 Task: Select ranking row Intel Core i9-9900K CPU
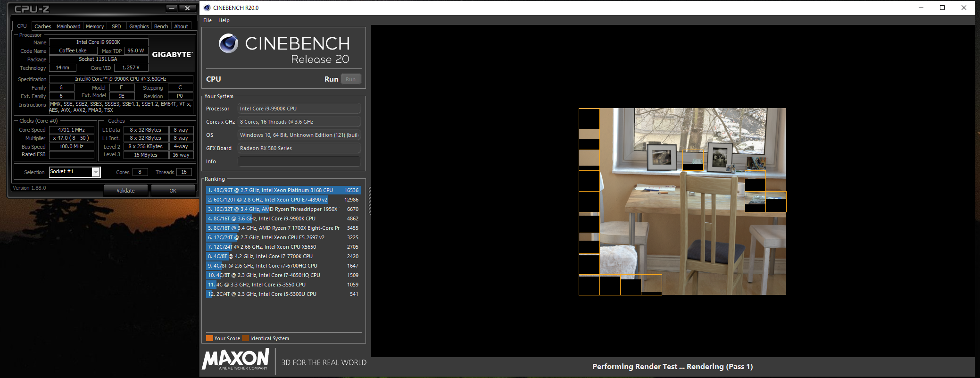[283, 218]
